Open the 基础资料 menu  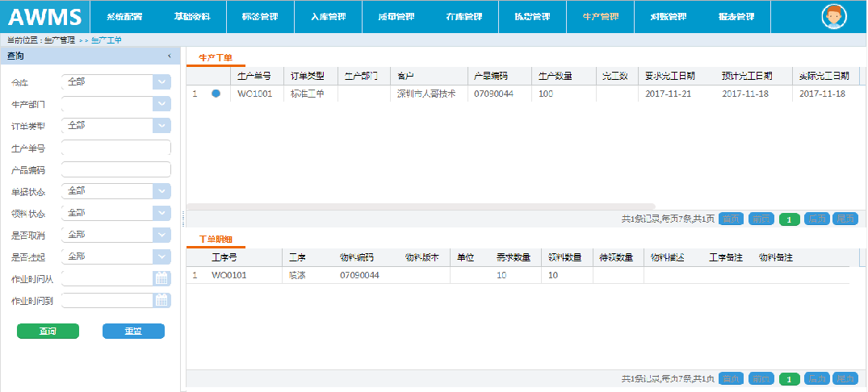(x=192, y=17)
